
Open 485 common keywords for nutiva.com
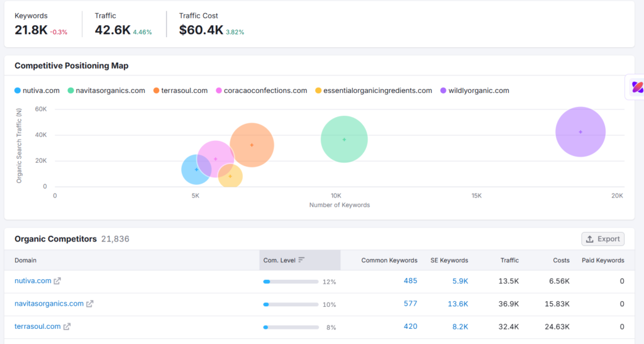point(410,280)
